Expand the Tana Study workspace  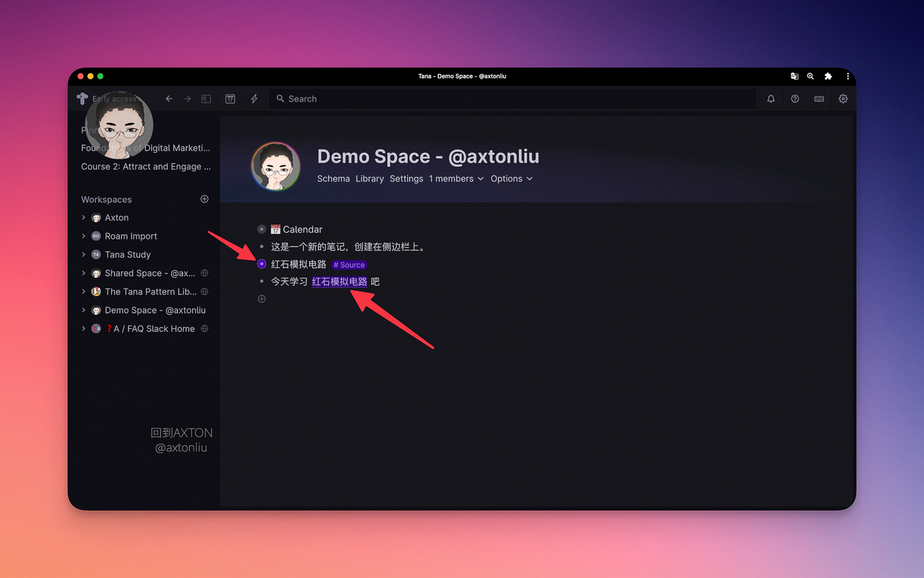(x=84, y=254)
